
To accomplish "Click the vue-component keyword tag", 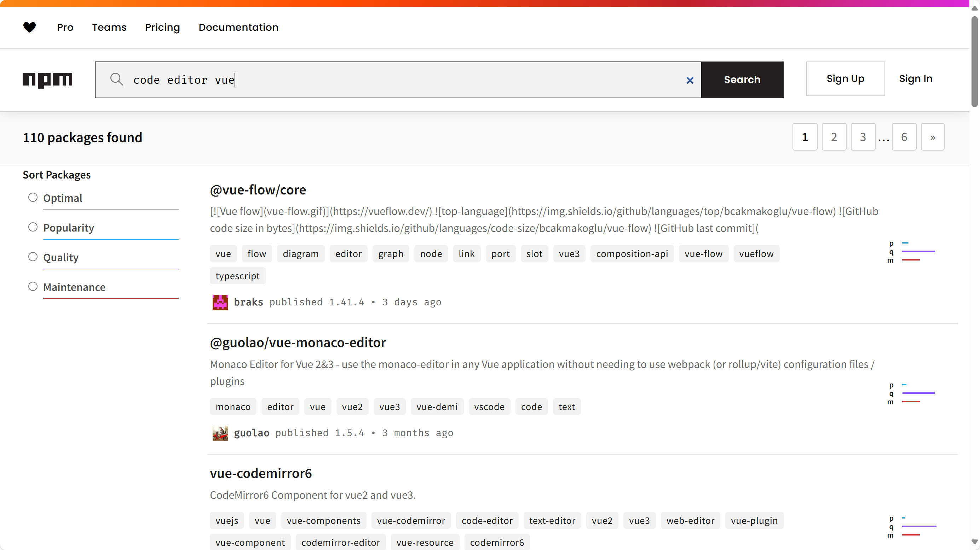I will coord(250,542).
